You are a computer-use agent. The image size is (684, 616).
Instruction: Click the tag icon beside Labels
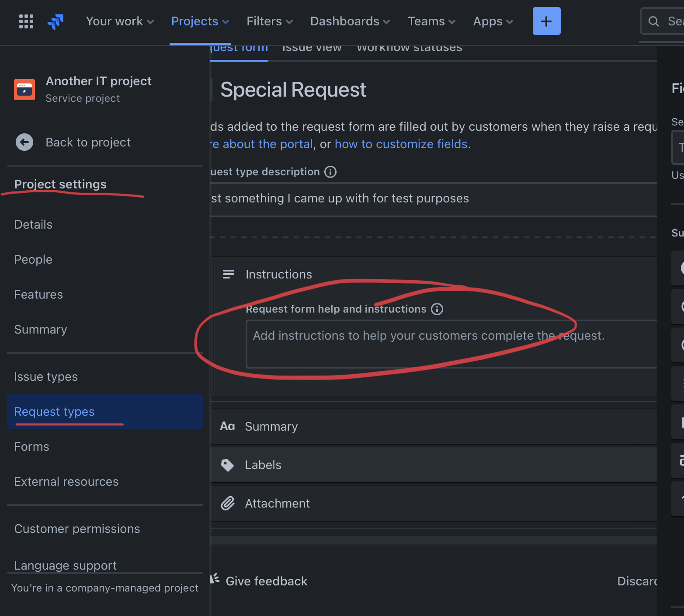pos(228,465)
